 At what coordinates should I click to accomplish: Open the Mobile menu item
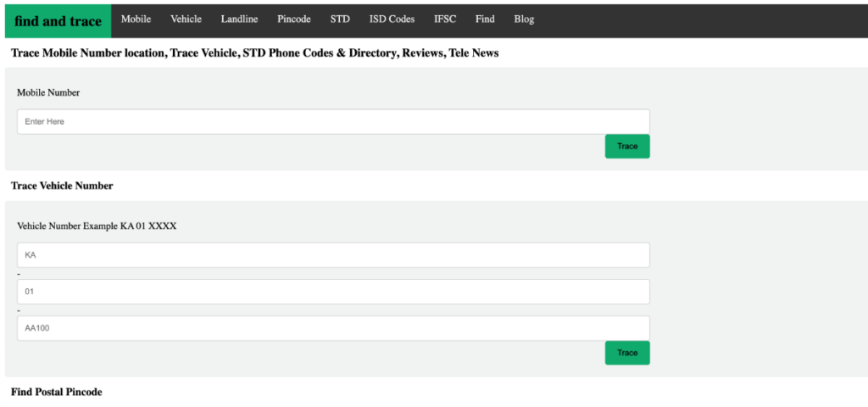click(x=136, y=20)
